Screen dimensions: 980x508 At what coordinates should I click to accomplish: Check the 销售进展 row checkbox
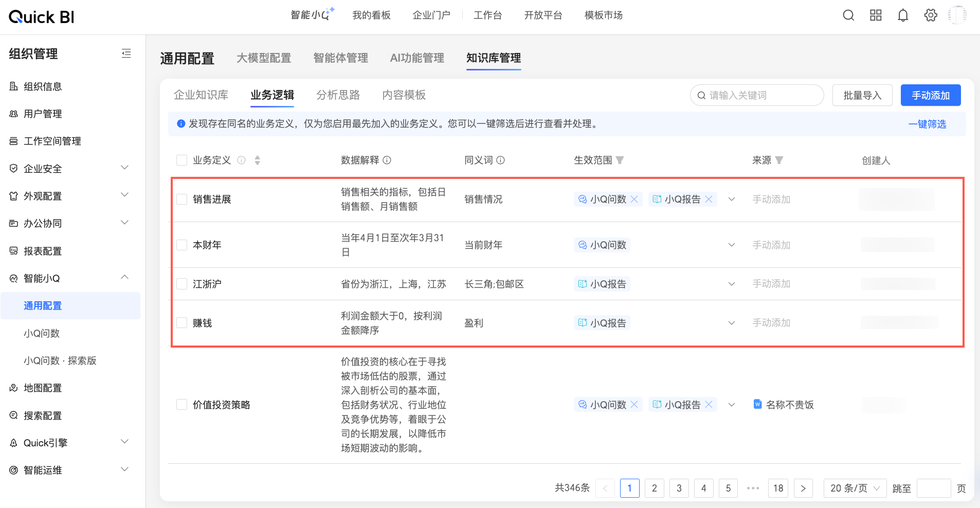(182, 199)
